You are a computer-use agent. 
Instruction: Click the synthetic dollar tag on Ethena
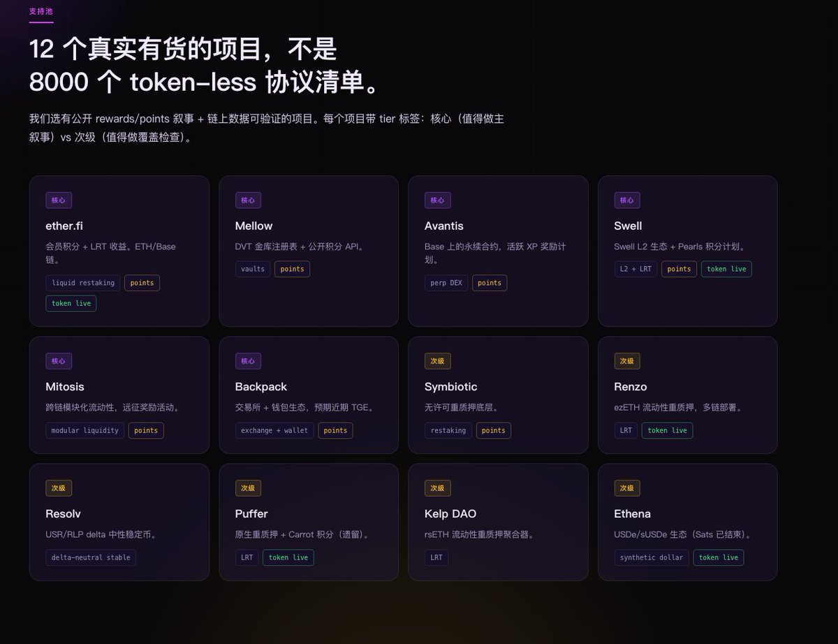click(652, 557)
